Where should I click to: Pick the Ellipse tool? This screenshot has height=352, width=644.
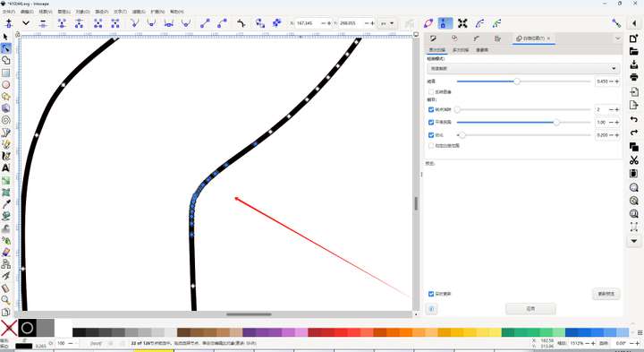pos(5,85)
